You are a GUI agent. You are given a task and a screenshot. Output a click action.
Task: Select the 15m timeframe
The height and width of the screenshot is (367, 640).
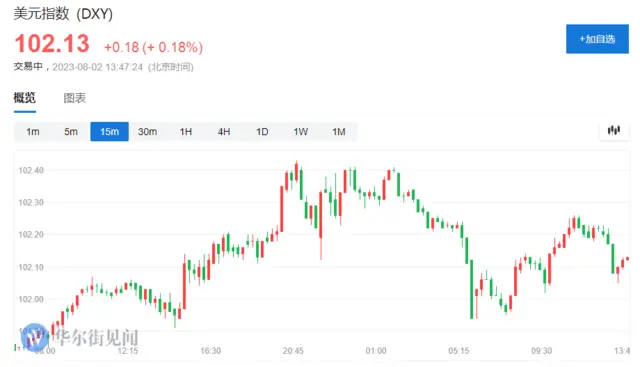point(109,132)
